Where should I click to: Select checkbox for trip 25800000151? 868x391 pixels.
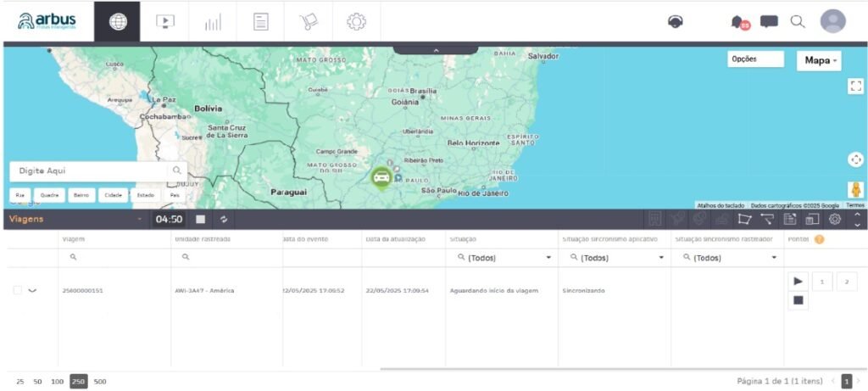(x=17, y=290)
